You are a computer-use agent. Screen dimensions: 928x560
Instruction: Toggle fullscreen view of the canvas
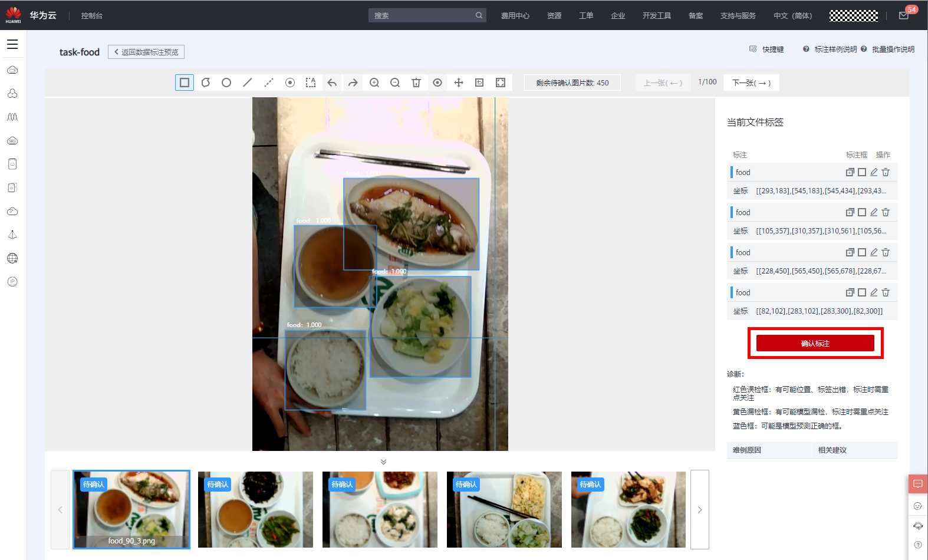pos(501,83)
